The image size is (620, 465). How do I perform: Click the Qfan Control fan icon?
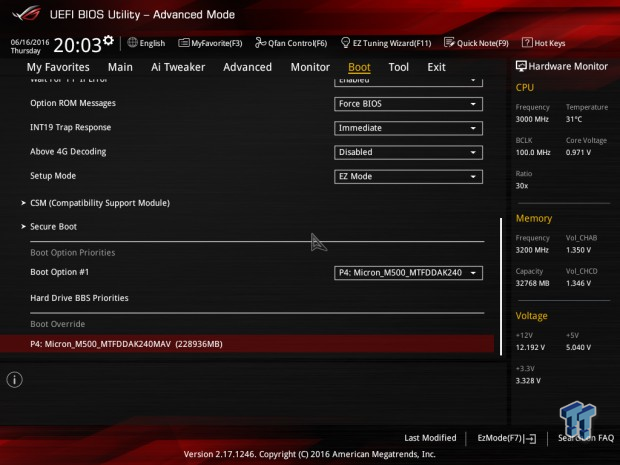(260, 42)
